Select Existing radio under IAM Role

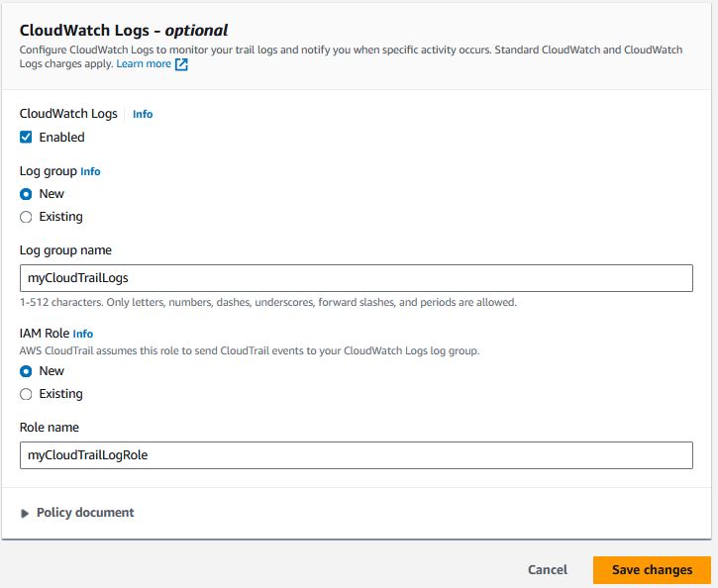point(26,394)
